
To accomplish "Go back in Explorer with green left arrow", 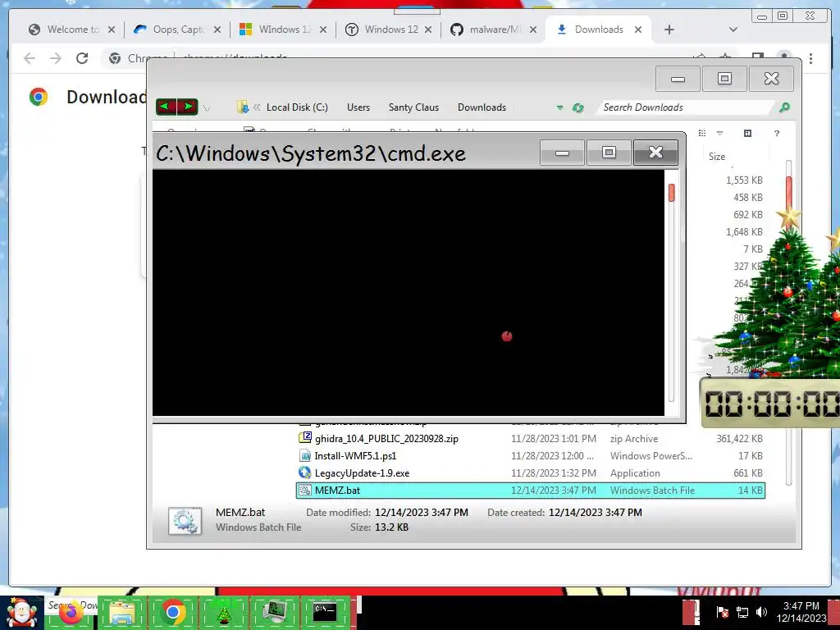I will 166,107.
